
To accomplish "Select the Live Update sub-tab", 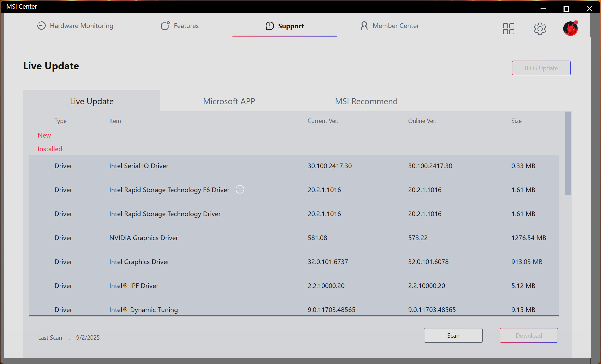I will [92, 101].
